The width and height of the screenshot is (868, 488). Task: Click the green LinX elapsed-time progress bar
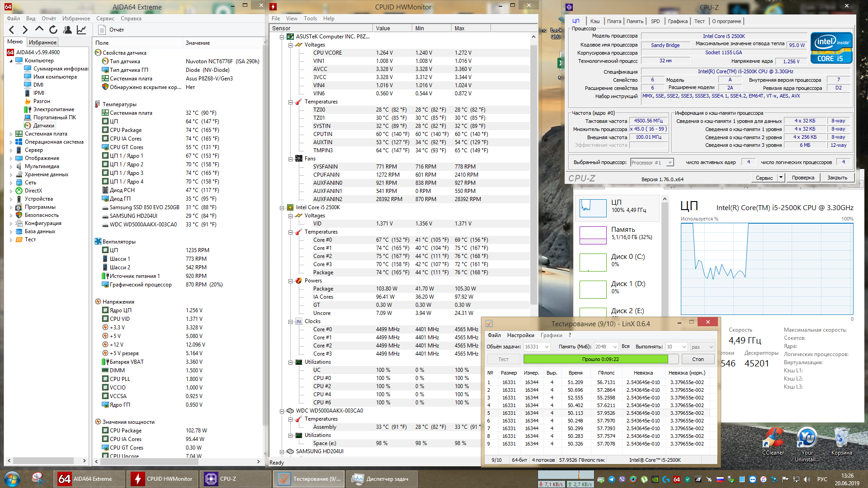pyautogui.click(x=595, y=359)
